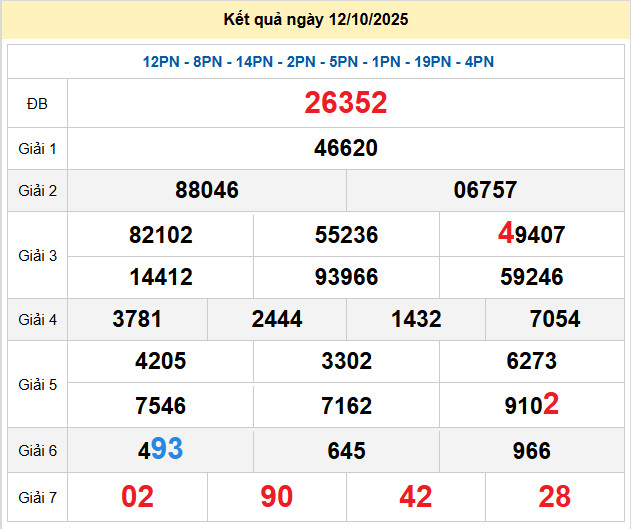Viewport: 631px width, 529px height.
Task: Click the ĐB row label
Action: [37, 103]
